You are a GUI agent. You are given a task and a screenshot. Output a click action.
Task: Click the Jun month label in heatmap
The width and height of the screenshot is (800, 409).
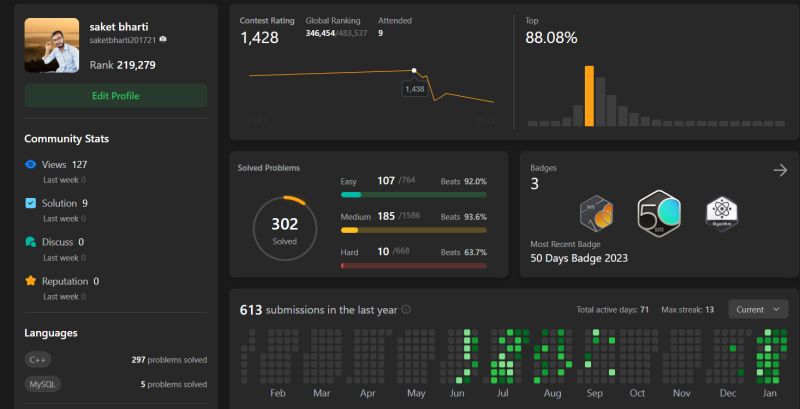(457, 393)
